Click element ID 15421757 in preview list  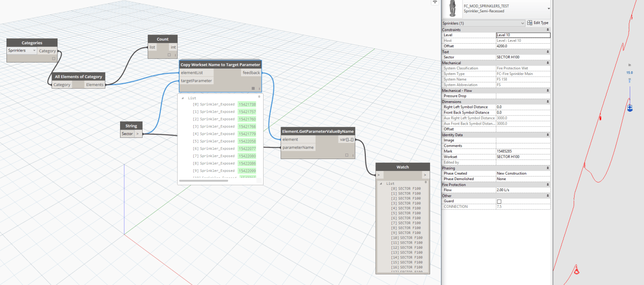[x=247, y=112]
